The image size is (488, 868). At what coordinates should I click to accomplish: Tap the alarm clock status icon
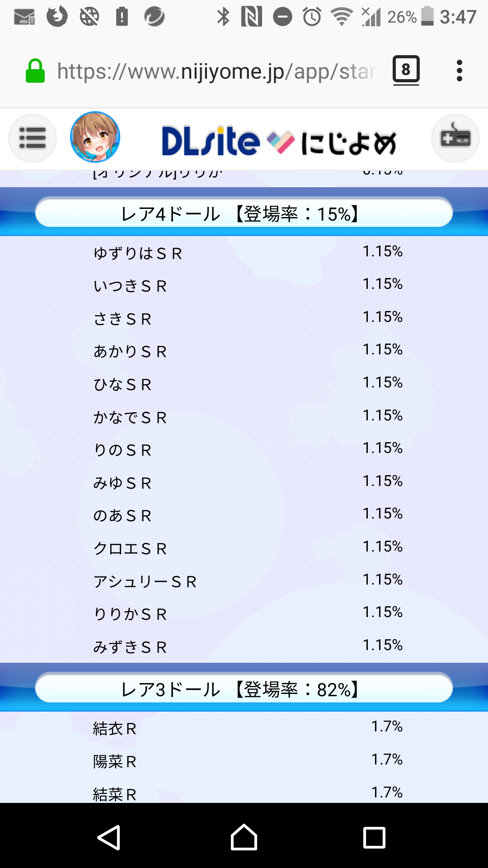[312, 17]
